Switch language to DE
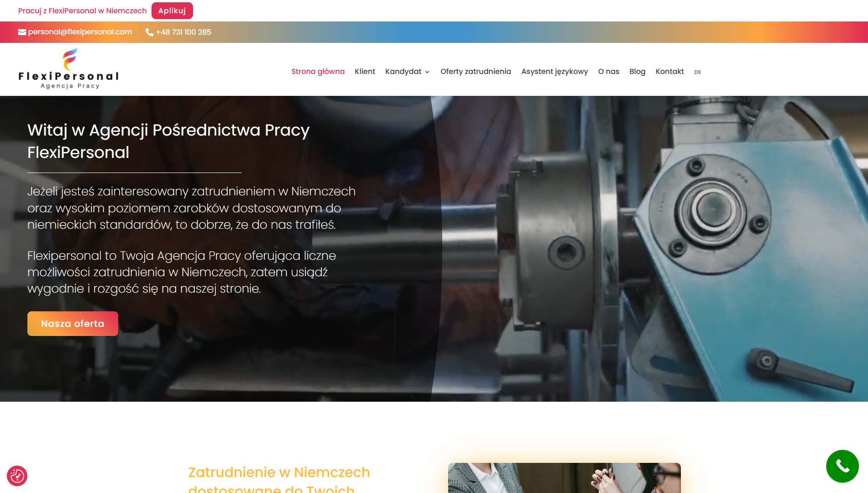 [697, 72]
